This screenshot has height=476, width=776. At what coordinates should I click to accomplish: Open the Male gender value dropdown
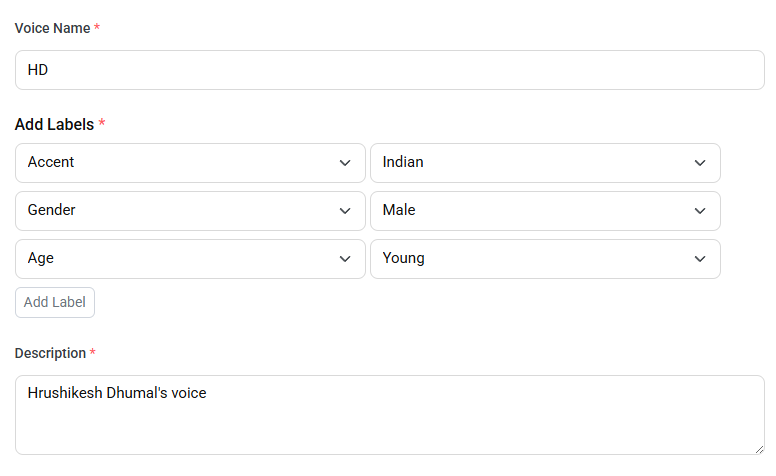pyautogui.click(x=545, y=211)
